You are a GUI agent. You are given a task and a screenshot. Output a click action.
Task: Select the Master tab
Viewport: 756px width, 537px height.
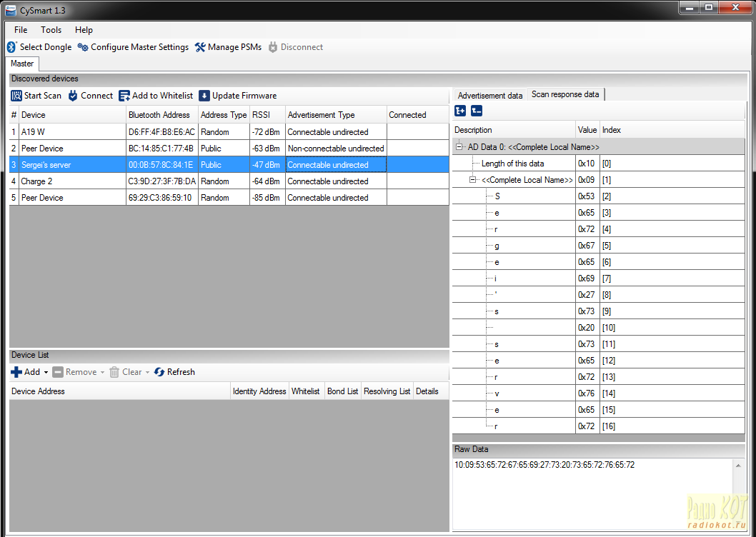tap(22, 64)
